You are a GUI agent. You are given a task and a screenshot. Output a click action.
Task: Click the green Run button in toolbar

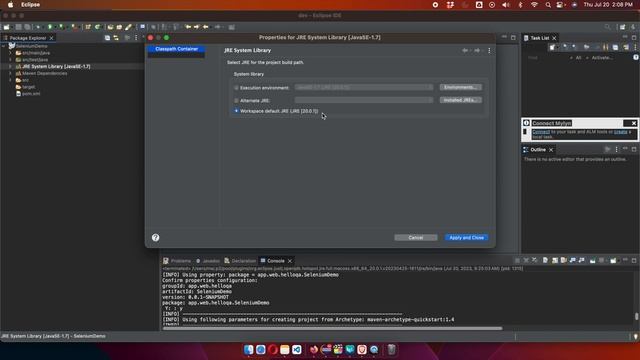pos(50,27)
